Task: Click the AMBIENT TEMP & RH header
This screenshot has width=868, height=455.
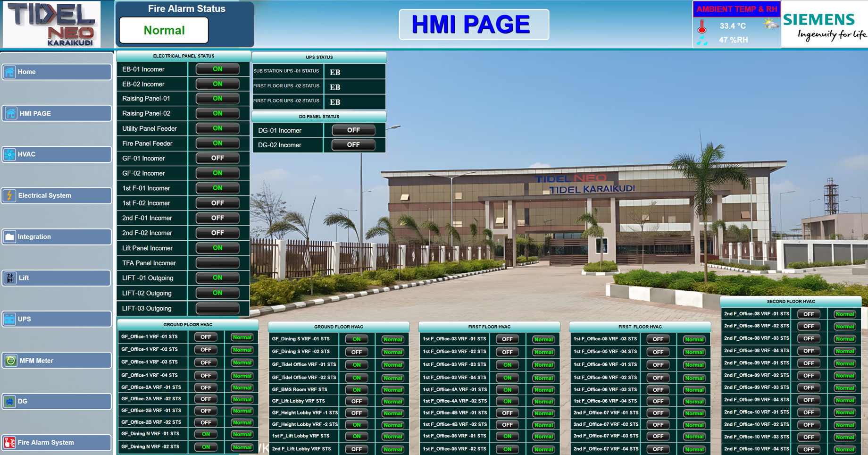Action: (x=736, y=9)
